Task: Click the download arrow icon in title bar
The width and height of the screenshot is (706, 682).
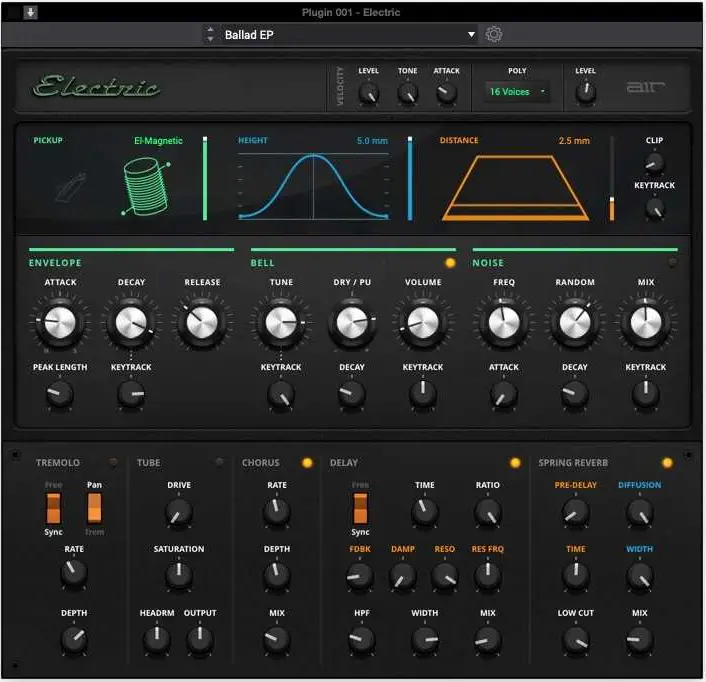Action: pyautogui.click(x=30, y=12)
